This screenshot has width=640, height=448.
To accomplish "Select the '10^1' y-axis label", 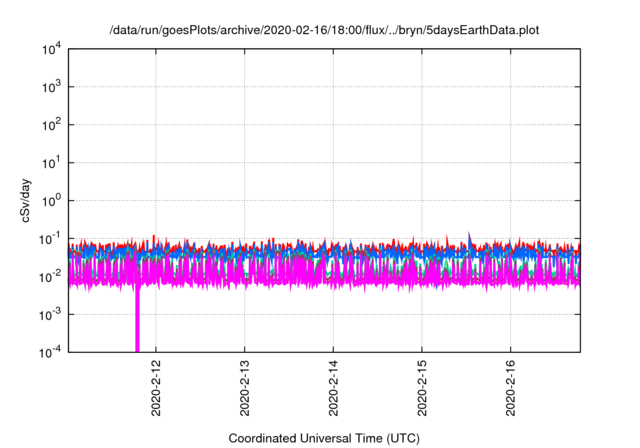I will (x=51, y=163).
